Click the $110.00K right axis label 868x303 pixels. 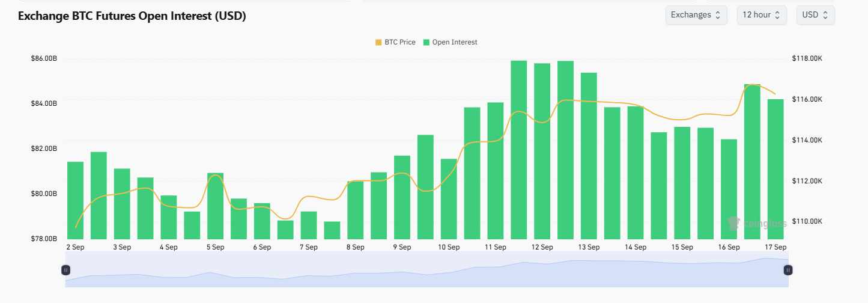click(807, 222)
